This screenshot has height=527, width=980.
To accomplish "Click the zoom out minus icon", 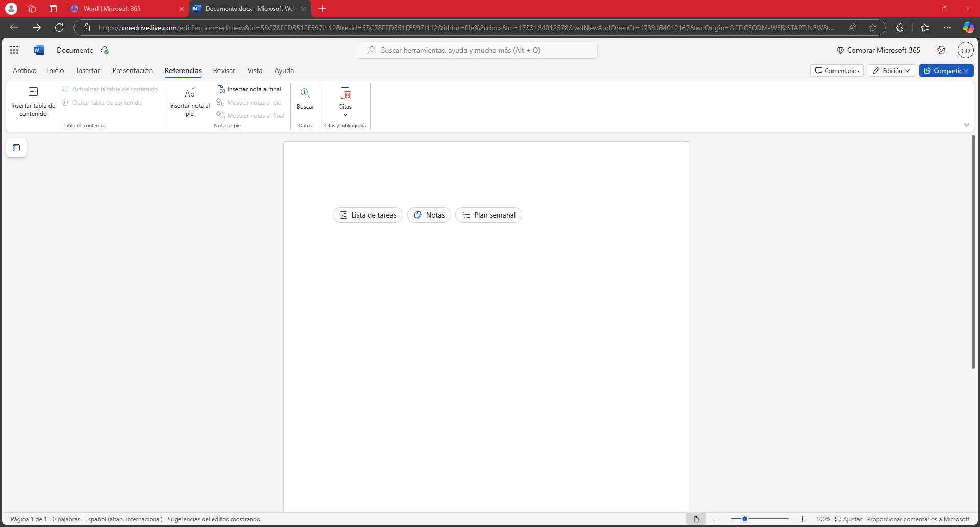I will (x=717, y=519).
